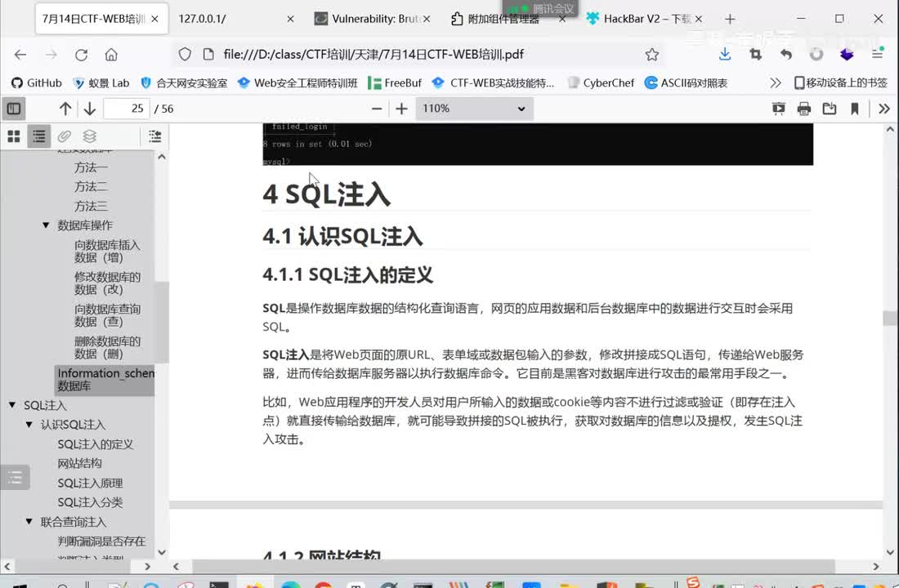Print the PDF document
Image resolution: width=899 pixels, height=588 pixels.
(804, 109)
